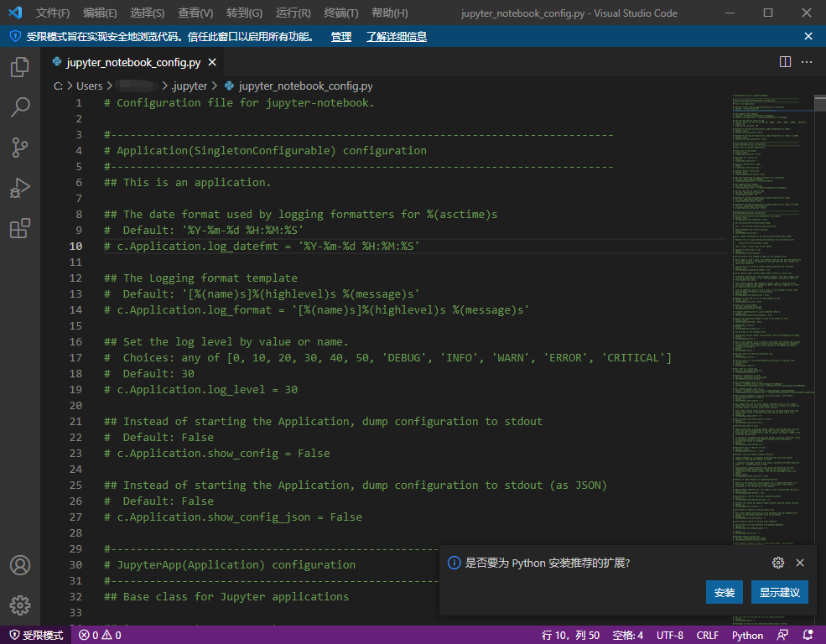Open the Manage gear icon in activity bar
Screen dimensions: 826x644
20,605
